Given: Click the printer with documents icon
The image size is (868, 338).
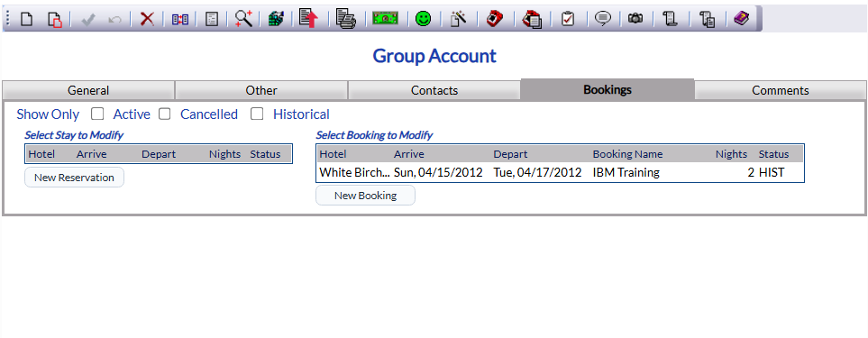Looking at the screenshot, I should [x=346, y=19].
